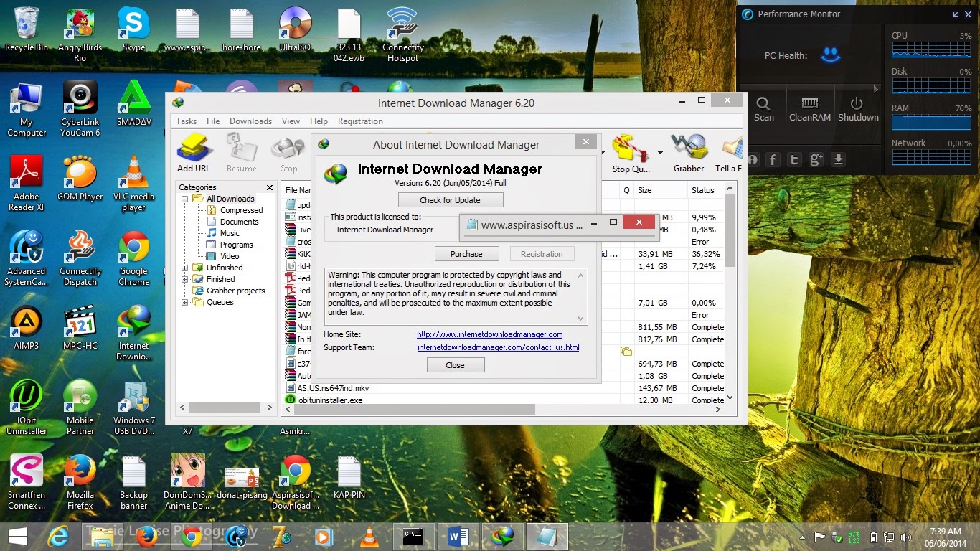980x551 pixels.
Task: Open the View menu in IDM
Action: click(x=291, y=121)
